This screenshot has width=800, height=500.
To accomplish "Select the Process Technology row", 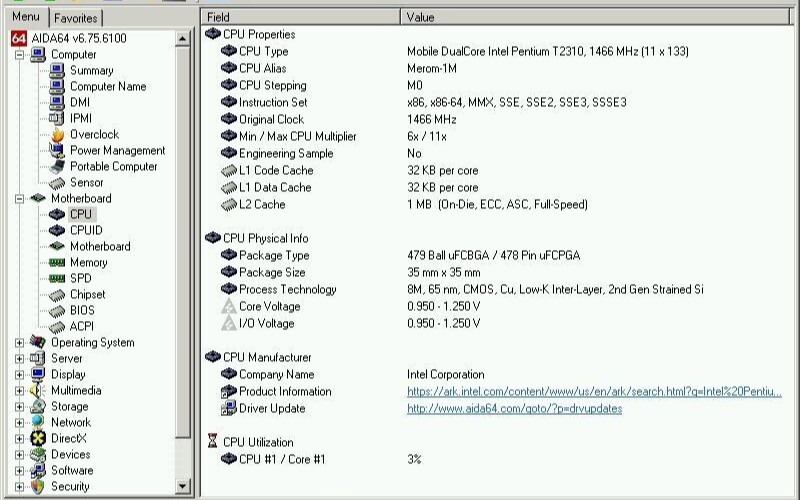I will (495, 289).
